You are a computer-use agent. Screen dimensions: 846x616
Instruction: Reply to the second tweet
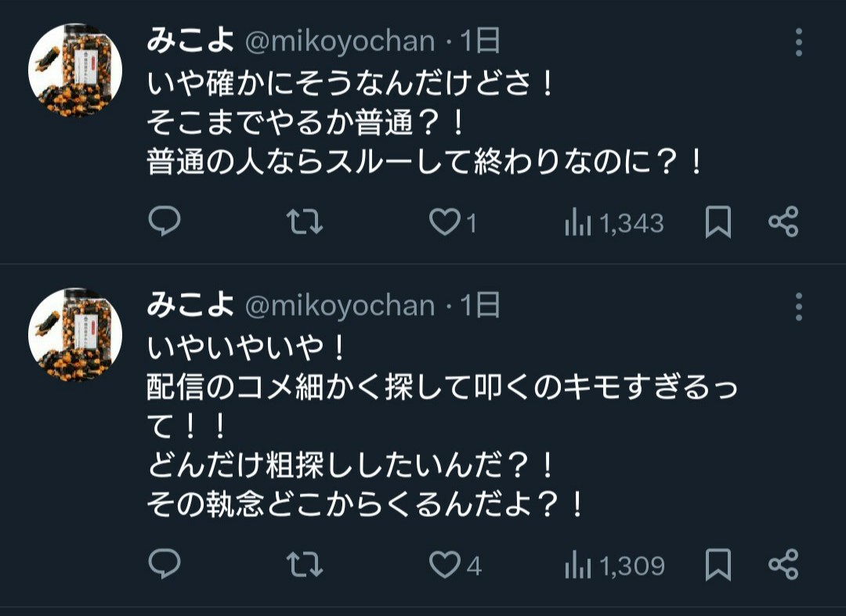(x=164, y=565)
